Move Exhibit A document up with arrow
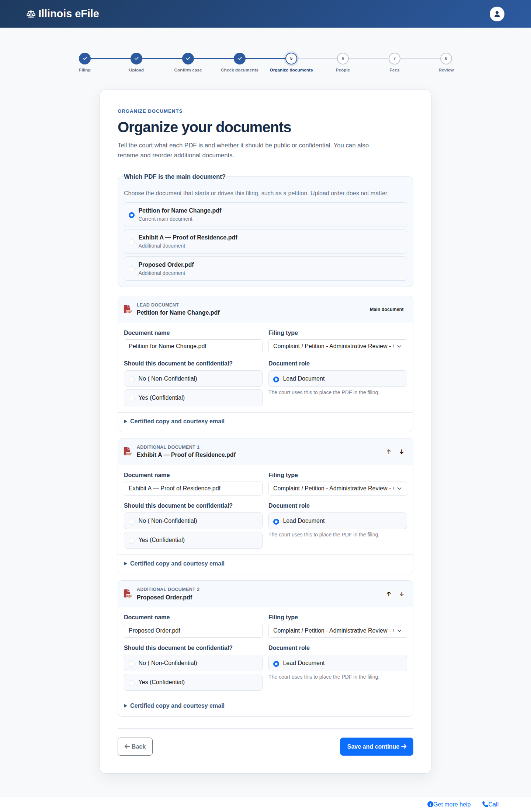531x812 pixels. click(389, 452)
